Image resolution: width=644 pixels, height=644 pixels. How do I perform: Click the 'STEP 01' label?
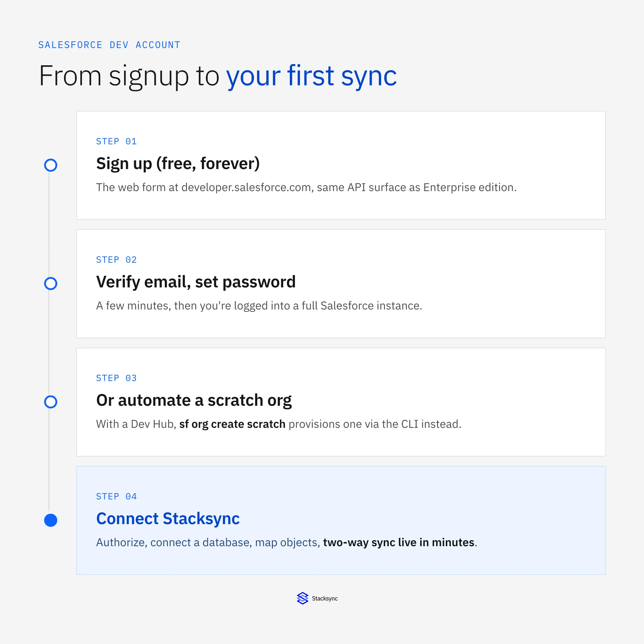[116, 141]
